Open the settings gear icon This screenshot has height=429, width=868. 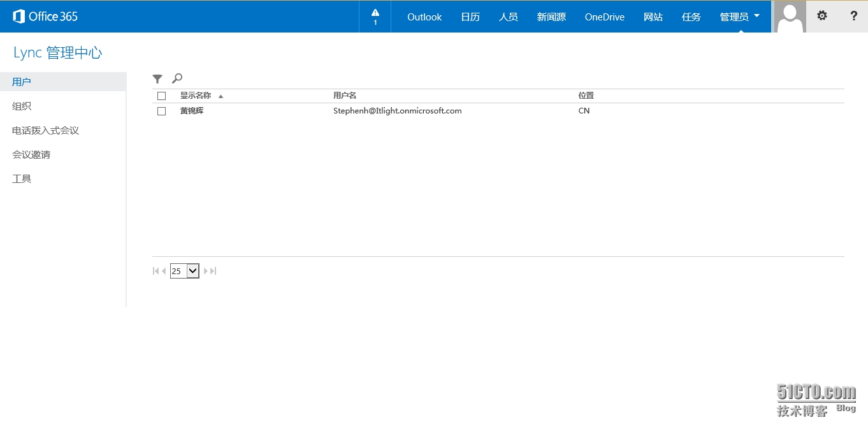coord(822,17)
